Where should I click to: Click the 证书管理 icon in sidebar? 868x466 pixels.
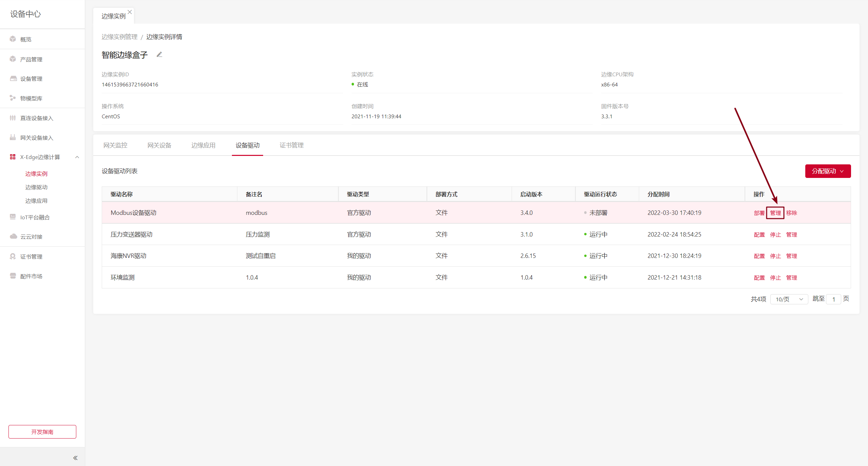coord(13,257)
